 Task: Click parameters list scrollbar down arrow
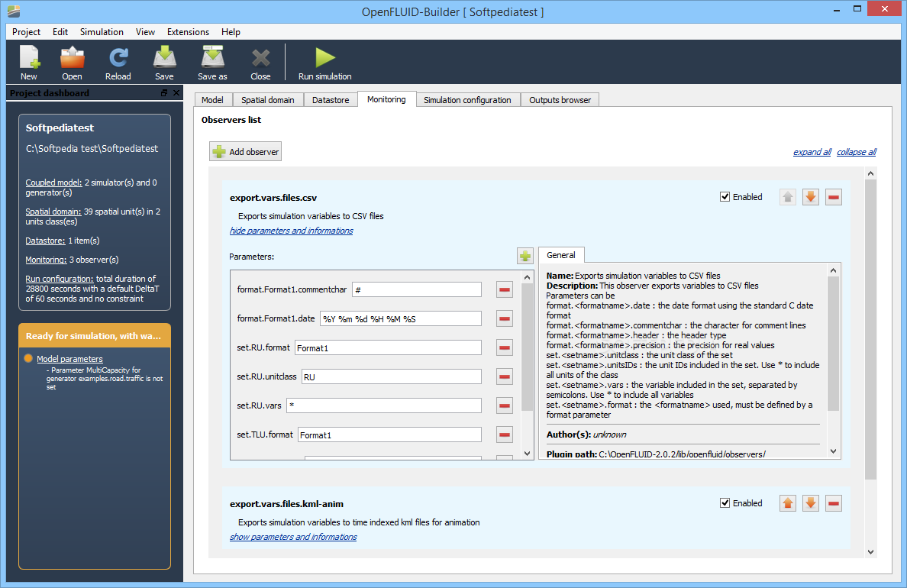click(527, 454)
